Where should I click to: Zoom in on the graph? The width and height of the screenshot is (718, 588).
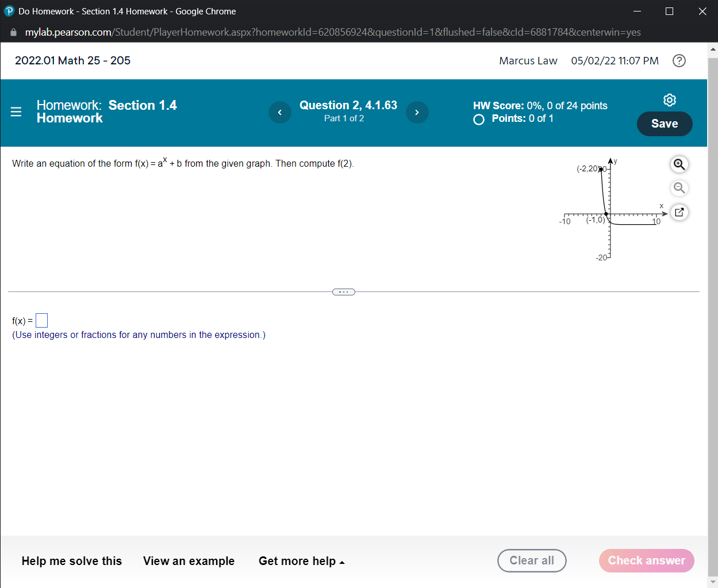click(679, 164)
